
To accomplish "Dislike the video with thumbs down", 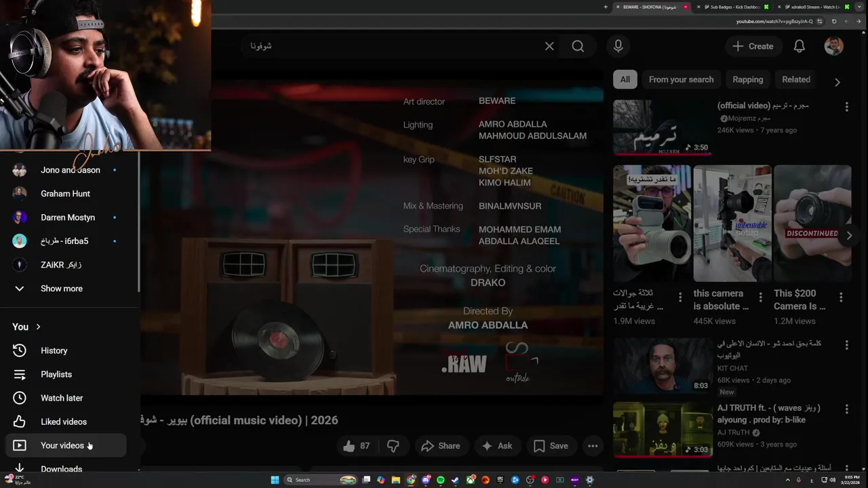I will point(393,446).
